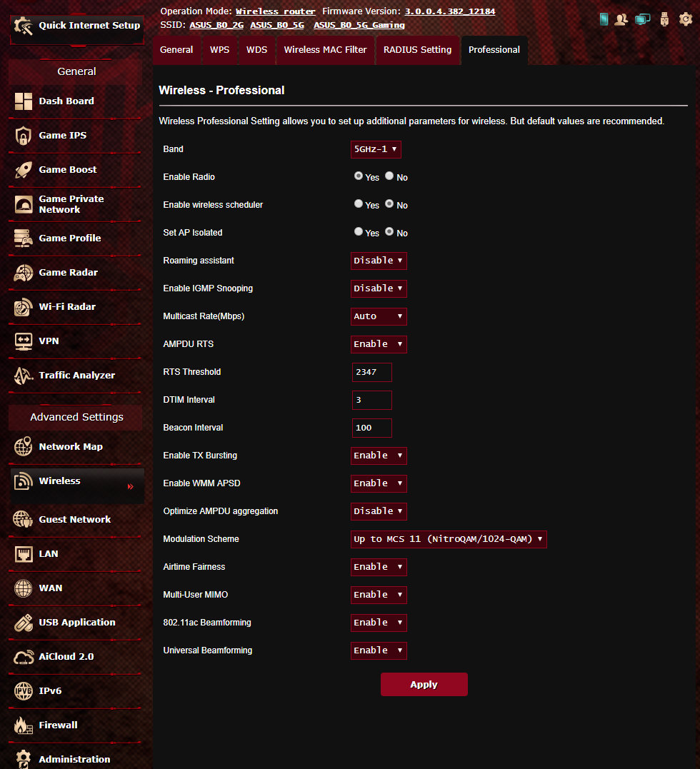This screenshot has width=700, height=769.
Task: Click the Apply button
Action: tap(424, 684)
